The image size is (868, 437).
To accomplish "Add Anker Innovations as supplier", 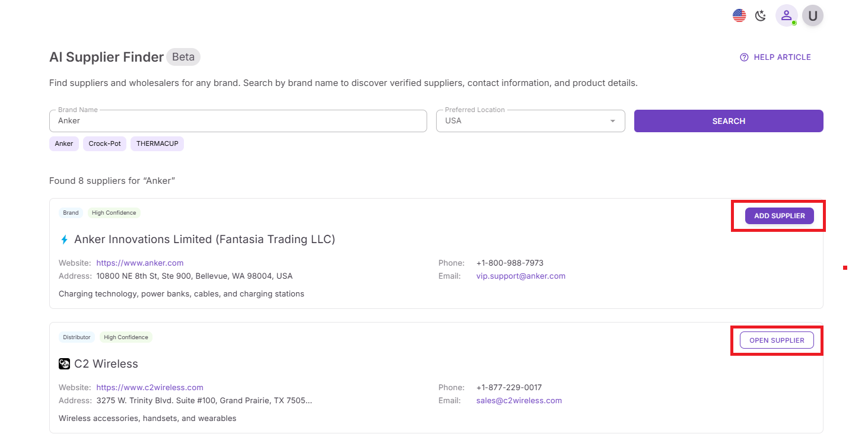I will (x=779, y=216).
